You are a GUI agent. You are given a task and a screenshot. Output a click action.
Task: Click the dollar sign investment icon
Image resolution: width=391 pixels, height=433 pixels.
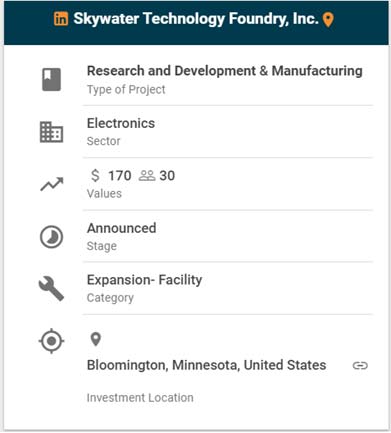(95, 175)
